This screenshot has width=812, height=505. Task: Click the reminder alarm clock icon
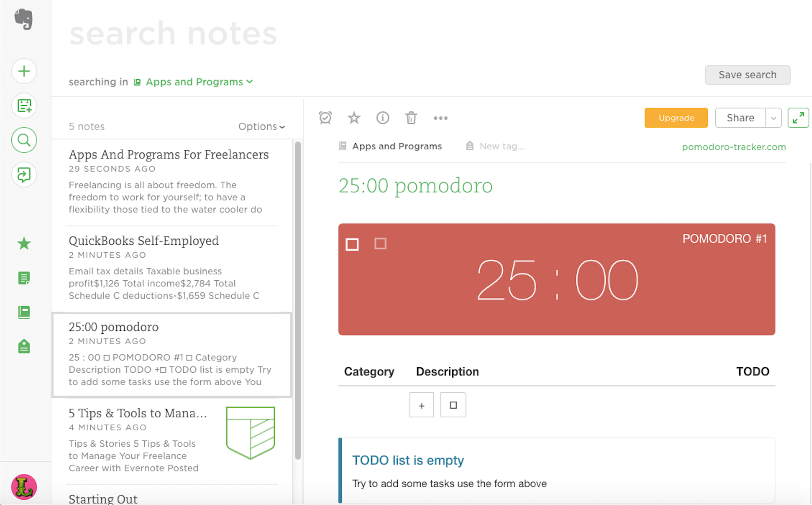325,118
